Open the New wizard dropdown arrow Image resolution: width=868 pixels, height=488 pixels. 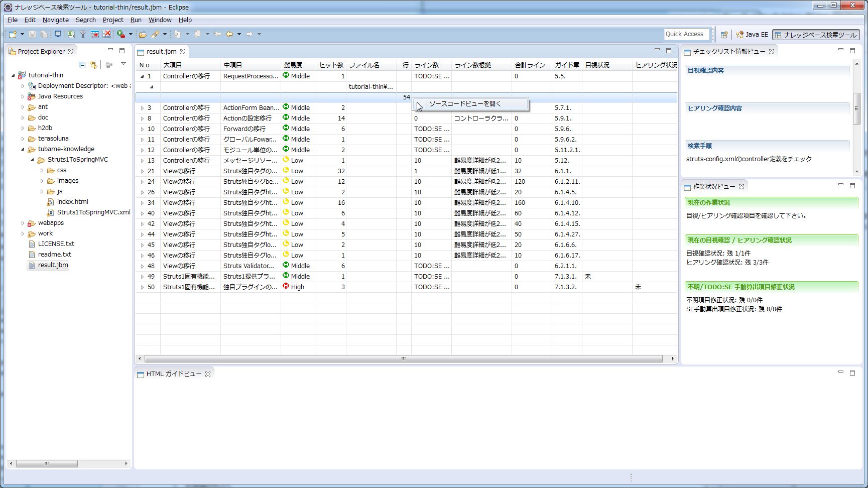click(22, 34)
